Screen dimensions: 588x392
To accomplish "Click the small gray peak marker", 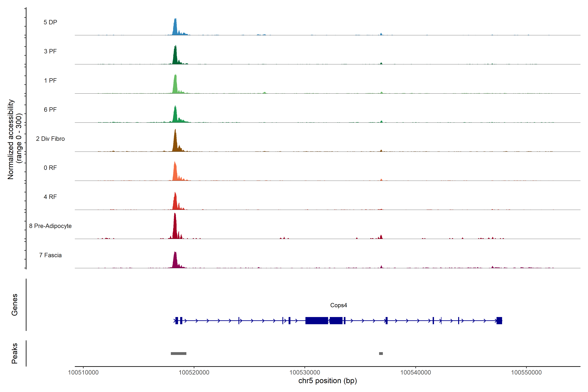I will [381, 353].
